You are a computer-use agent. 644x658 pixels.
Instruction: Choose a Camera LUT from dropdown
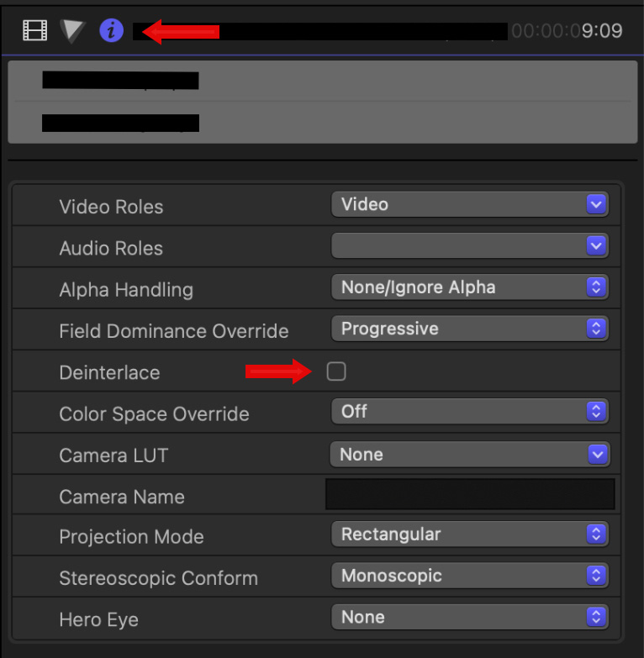click(x=469, y=455)
